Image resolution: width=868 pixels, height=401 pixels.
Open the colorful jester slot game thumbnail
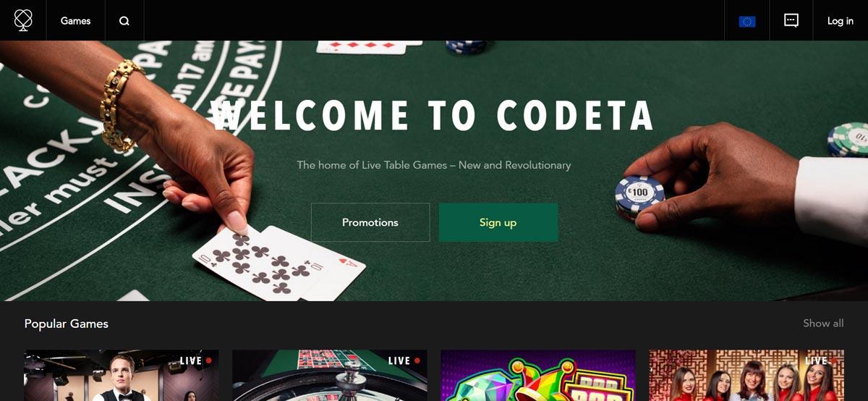click(538, 376)
